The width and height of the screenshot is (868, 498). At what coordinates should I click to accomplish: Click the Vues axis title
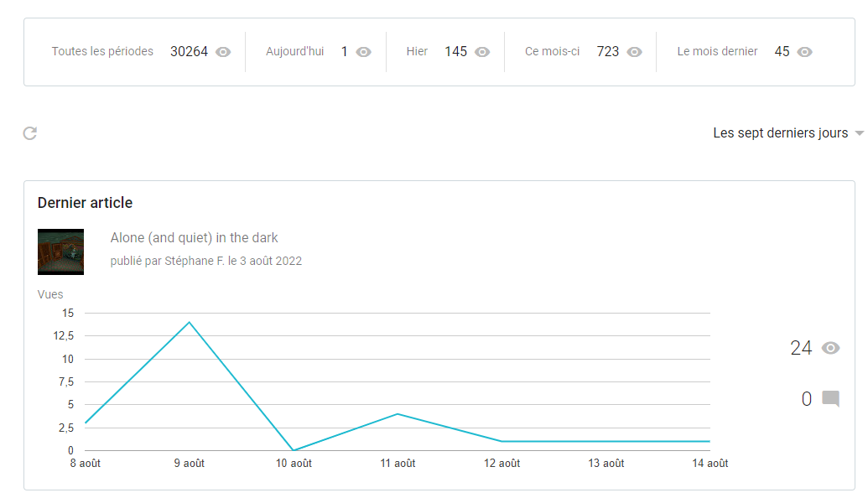50,295
